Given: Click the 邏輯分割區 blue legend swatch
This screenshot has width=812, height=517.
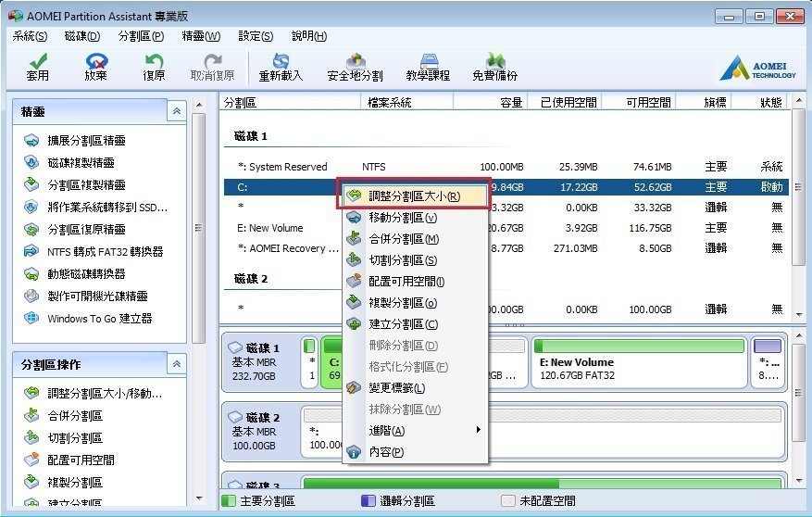Looking at the screenshot, I should [368, 500].
